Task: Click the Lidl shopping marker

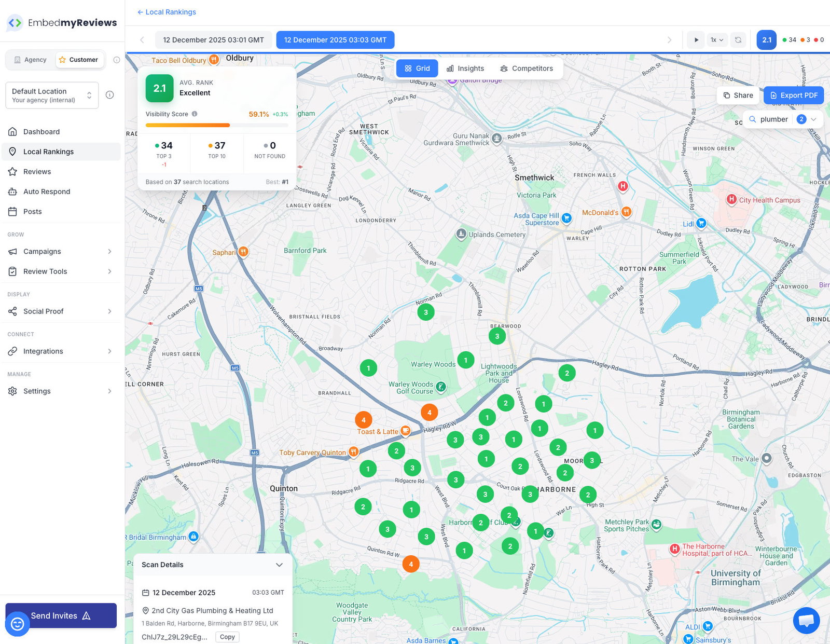Action: [x=701, y=223]
